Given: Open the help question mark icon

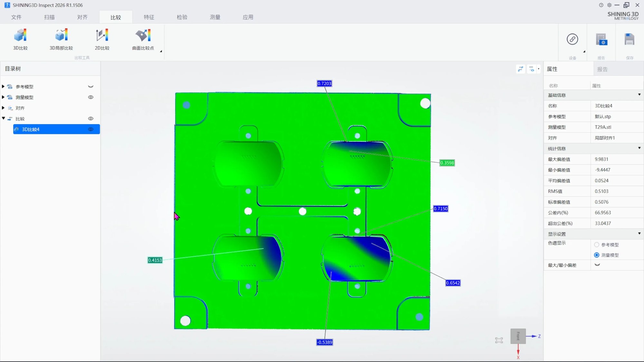Looking at the screenshot, I should point(601,5).
